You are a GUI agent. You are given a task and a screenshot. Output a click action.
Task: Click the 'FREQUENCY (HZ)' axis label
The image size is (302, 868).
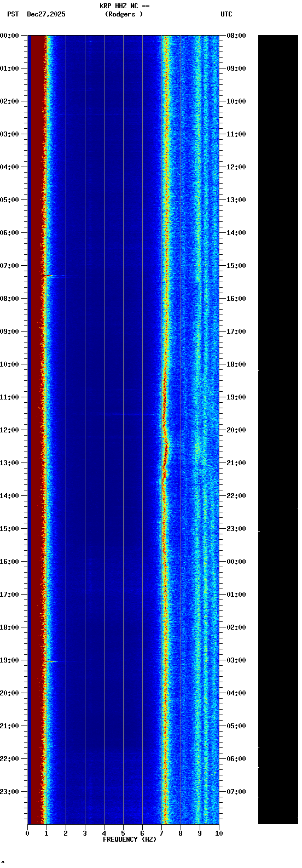130,840
